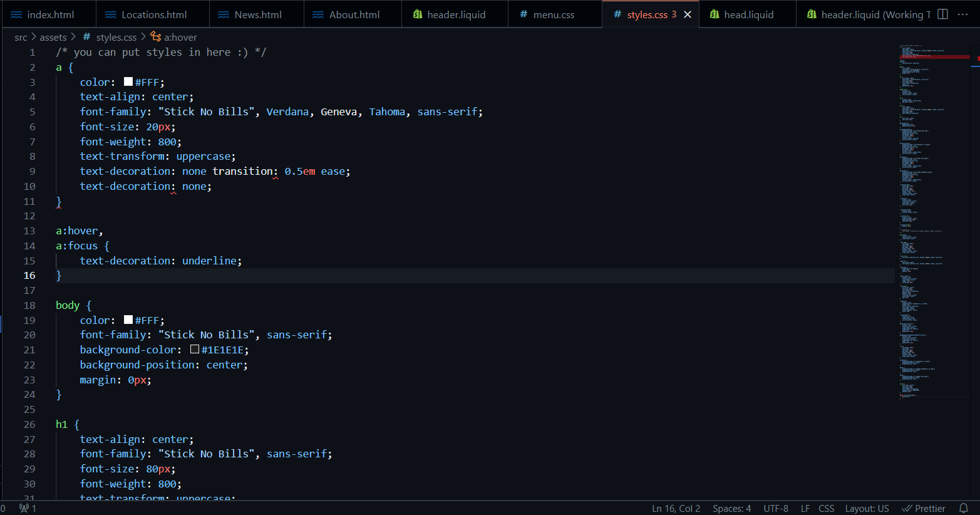Open the styles.css breadcrumb dropdown

116,37
